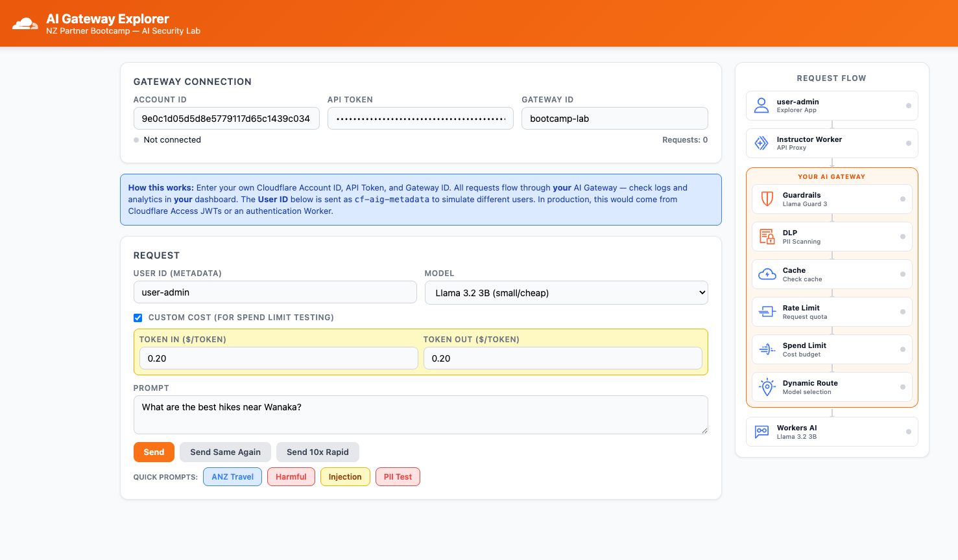
Task: Click the Guardrails shield icon
Action: coord(767,199)
